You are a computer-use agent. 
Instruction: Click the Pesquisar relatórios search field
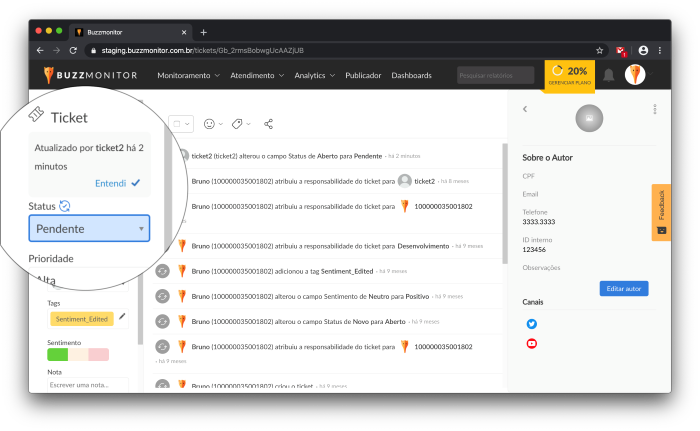tap(495, 75)
